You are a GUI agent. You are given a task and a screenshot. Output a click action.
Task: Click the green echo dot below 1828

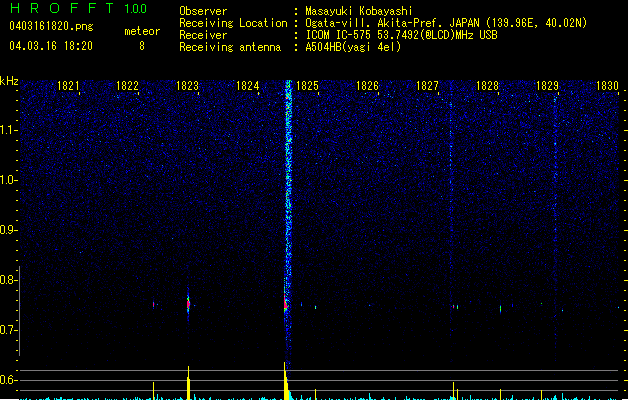pos(500,309)
